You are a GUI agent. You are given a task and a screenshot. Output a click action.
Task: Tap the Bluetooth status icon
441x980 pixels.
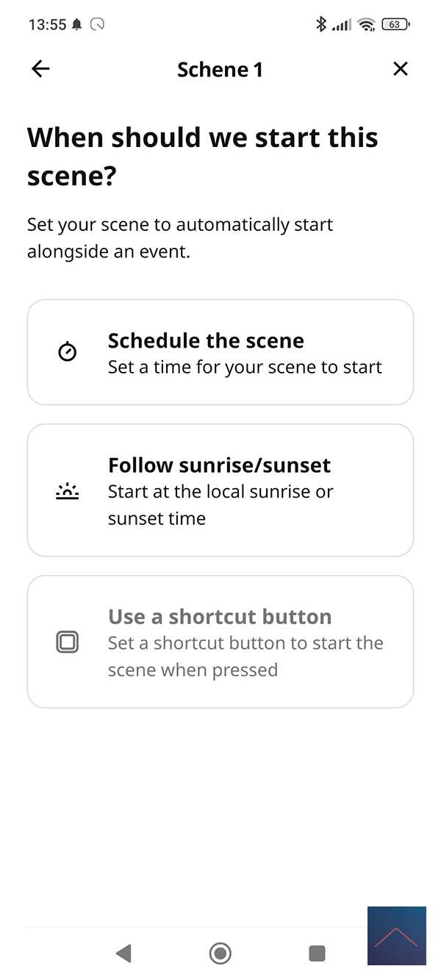tap(320, 24)
